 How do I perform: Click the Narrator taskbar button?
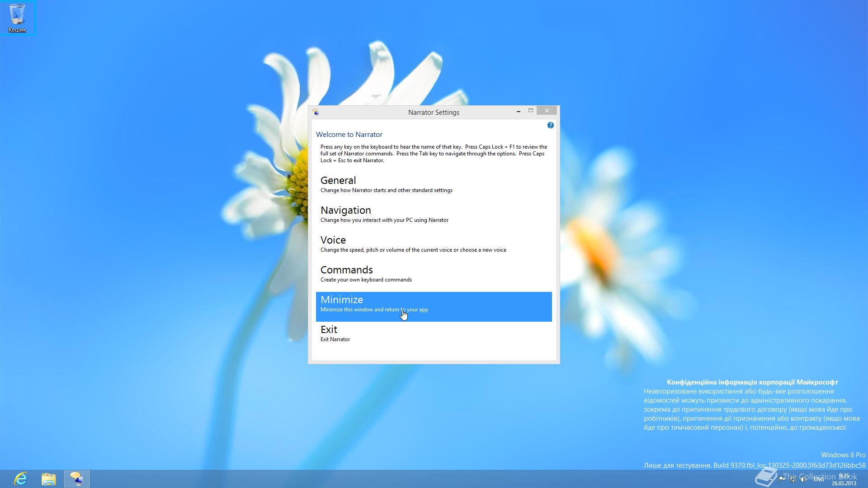click(76, 479)
